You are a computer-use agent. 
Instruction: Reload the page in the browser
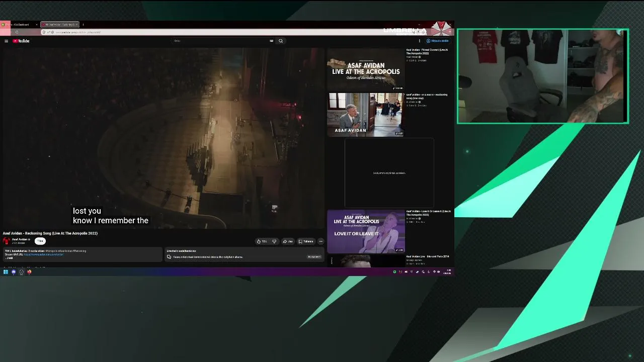(x=17, y=32)
